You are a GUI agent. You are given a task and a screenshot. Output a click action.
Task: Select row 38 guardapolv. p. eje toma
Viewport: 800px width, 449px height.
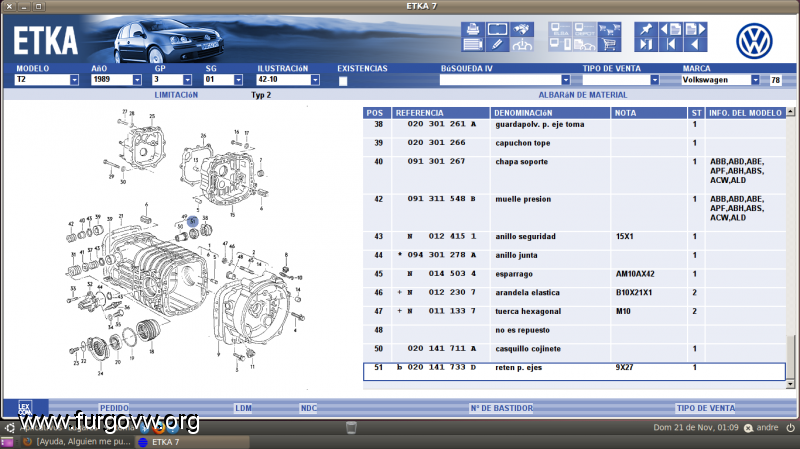tap(574, 128)
